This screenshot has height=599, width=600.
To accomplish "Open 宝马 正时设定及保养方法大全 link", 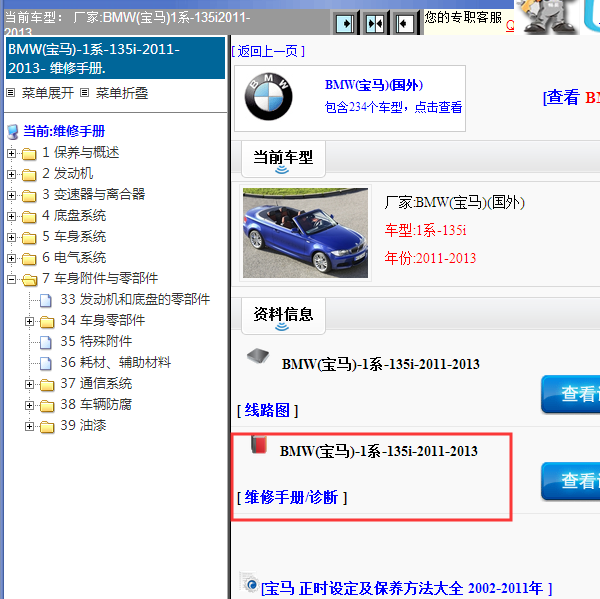I will tap(407, 589).
